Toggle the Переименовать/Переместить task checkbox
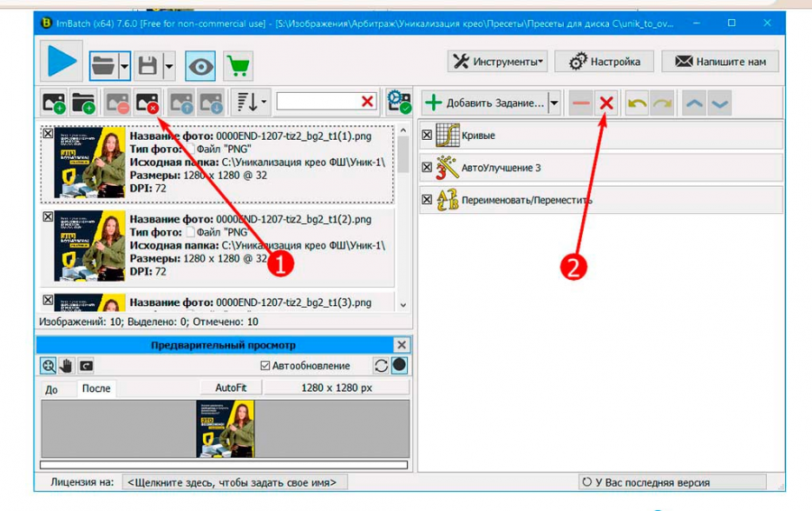This screenshot has width=812, height=511. (427, 200)
